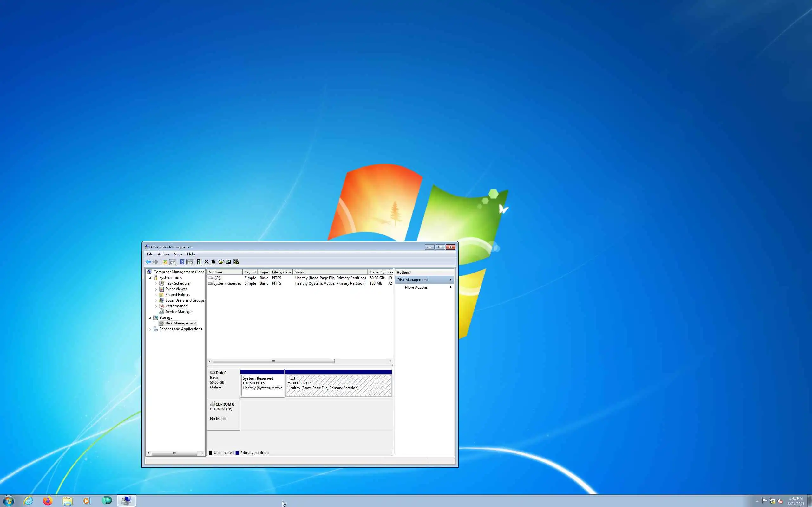Collapse the Storage tree node
Viewport: 812px width, 507px height.
pos(150,318)
